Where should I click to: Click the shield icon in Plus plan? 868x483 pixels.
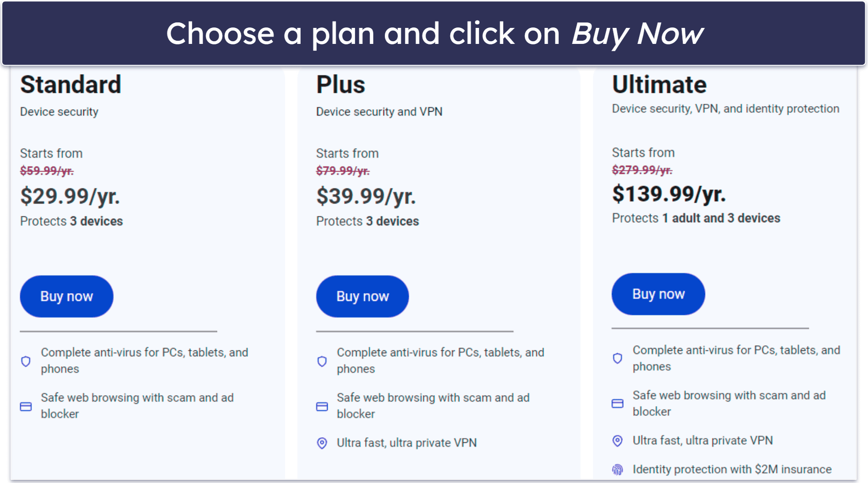(322, 361)
